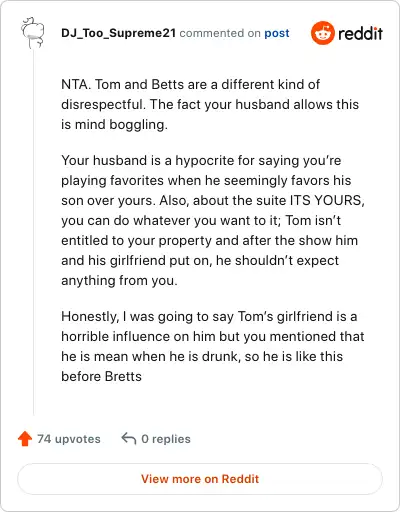This screenshot has height=512, width=400.
Task: Click the "0 replies" label
Action: tap(166, 439)
